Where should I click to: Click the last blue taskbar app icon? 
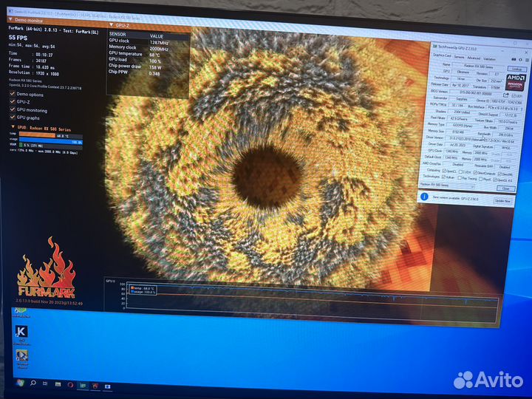coord(108,386)
